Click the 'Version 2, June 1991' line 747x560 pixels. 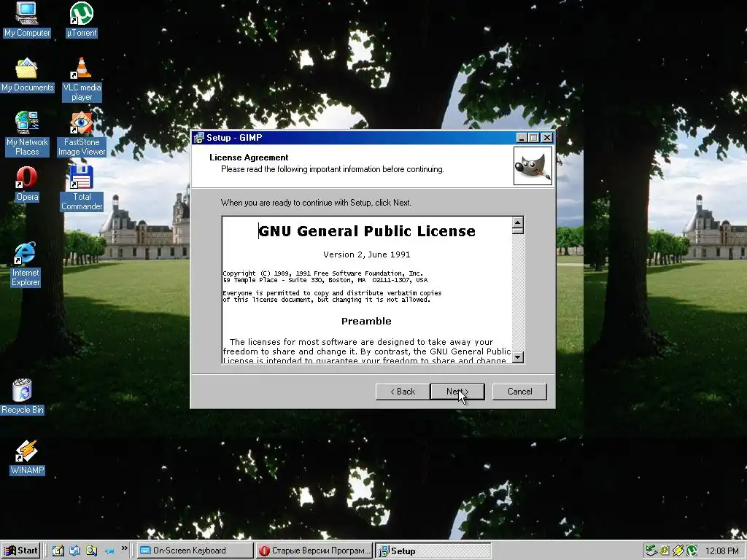(367, 254)
